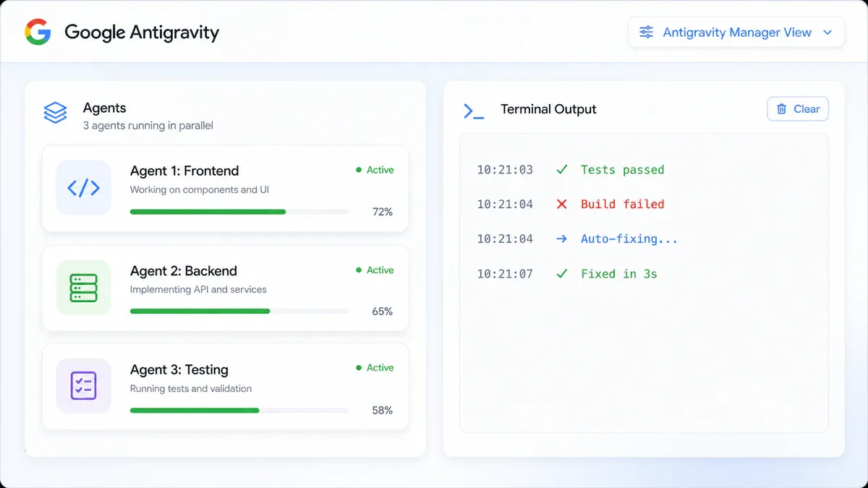Expand the chevron in Manager View selector

828,33
